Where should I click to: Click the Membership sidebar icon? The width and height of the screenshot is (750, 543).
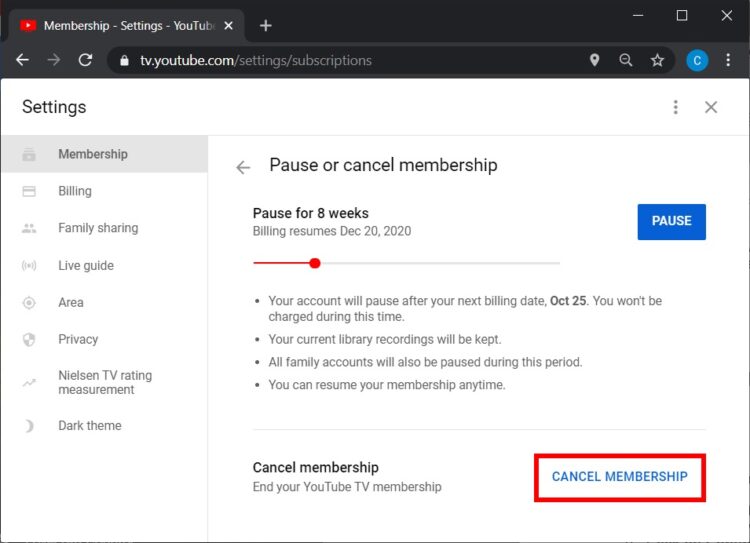[29, 154]
